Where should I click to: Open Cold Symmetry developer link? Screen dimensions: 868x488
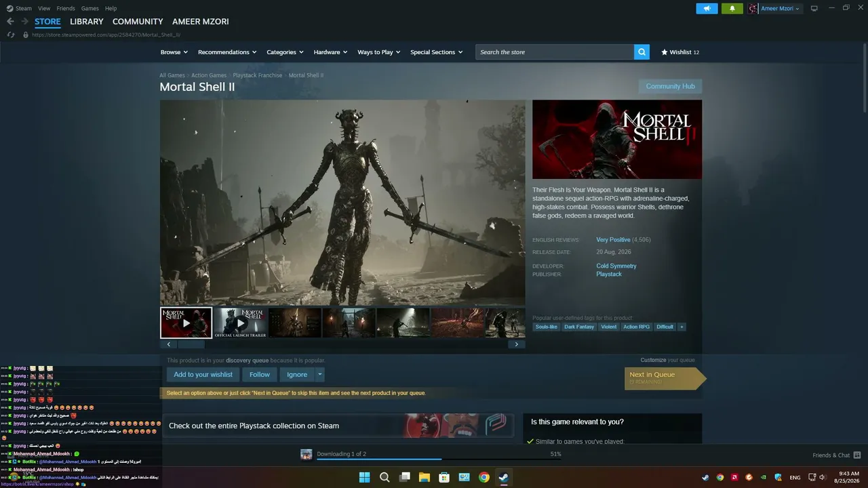(x=616, y=266)
